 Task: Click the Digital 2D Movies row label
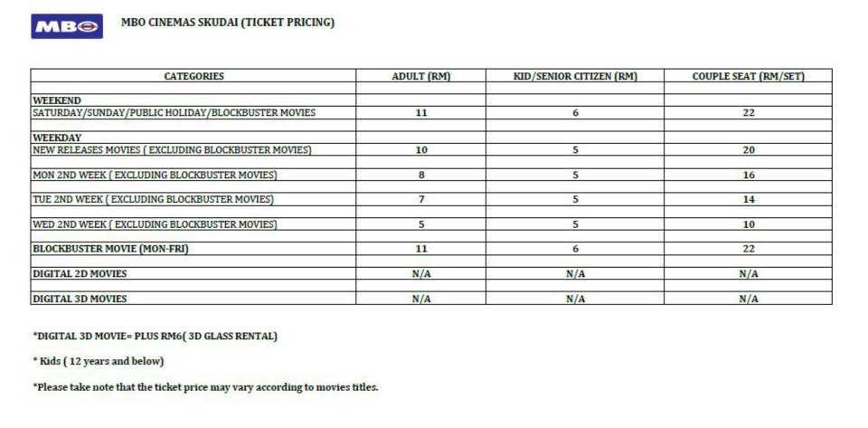80,273
